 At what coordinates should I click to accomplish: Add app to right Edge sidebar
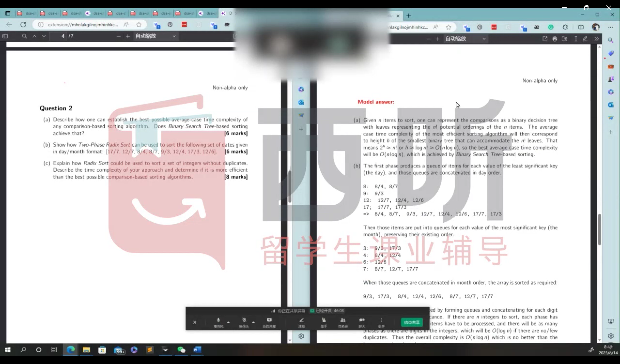[x=611, y=132]
